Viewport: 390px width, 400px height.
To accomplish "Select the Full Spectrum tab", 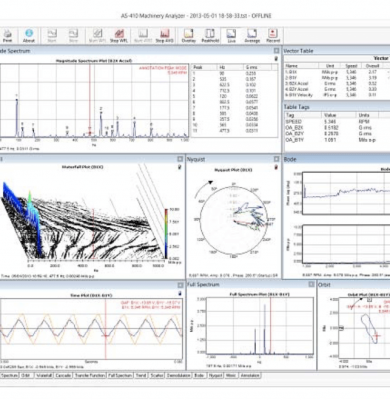I will (x=120, y=375).
